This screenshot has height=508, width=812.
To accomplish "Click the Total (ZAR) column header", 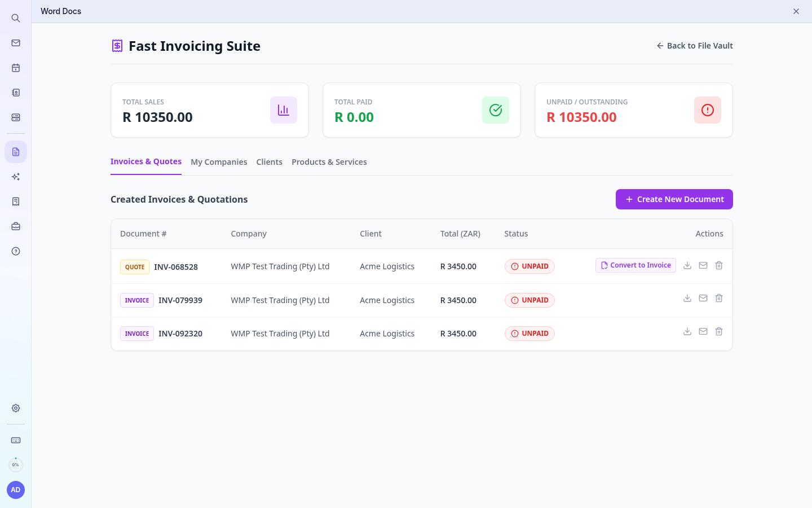I will click(460, 234).
